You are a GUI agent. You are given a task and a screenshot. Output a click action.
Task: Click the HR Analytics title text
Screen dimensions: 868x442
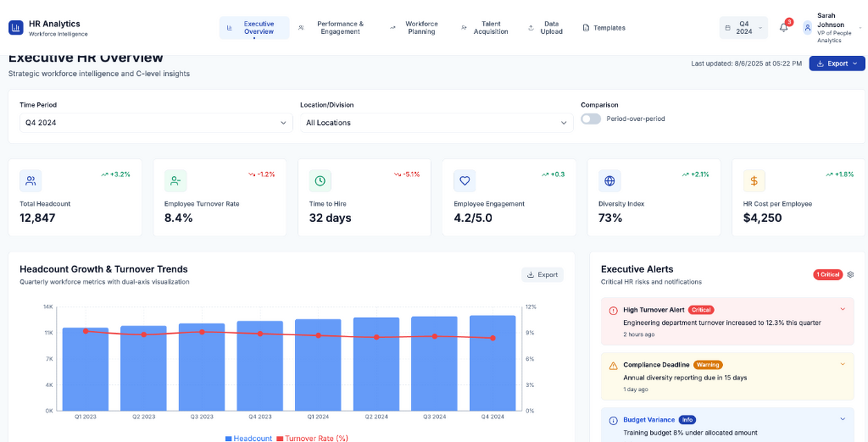tap(54, 24)
